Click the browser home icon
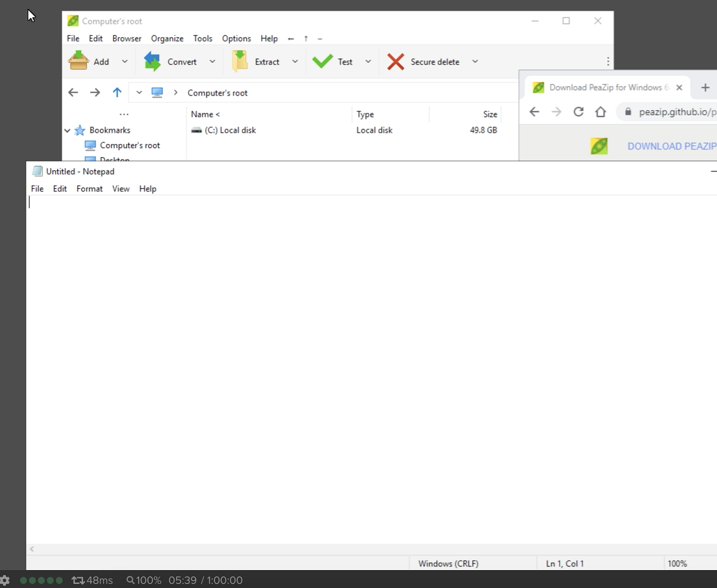 tap(600, 112)
